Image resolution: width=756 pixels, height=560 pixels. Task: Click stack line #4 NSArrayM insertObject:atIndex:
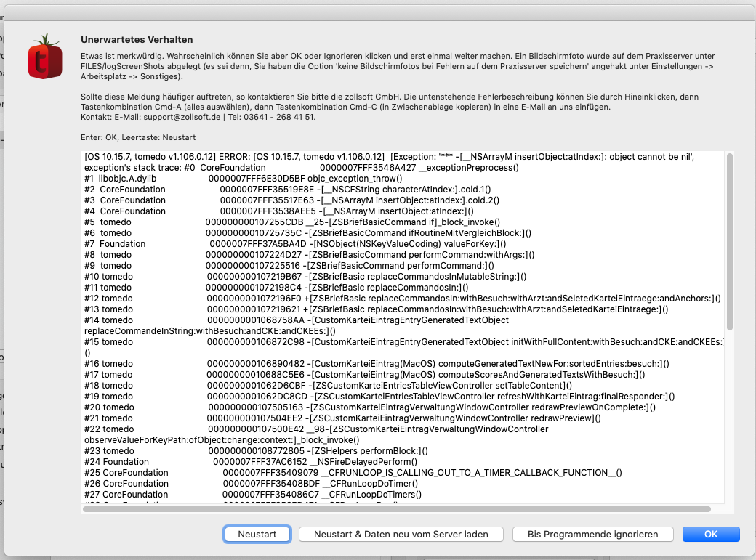click(x=279, y=211)
